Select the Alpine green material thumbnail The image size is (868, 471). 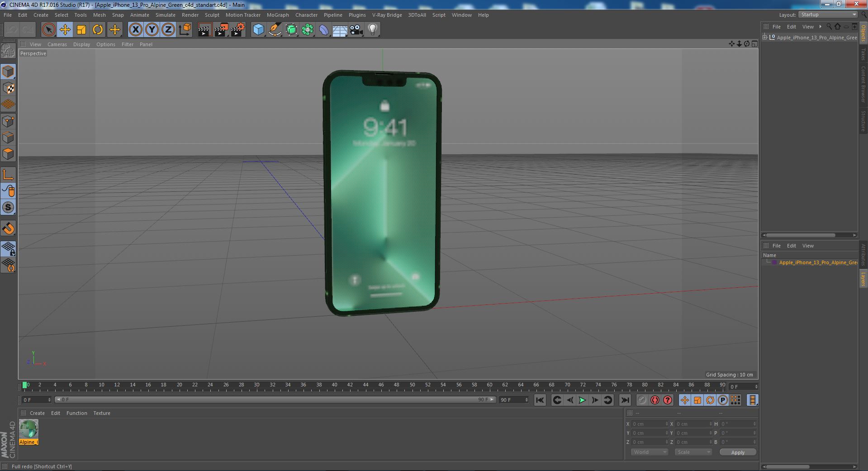click(x=28, y=429)
